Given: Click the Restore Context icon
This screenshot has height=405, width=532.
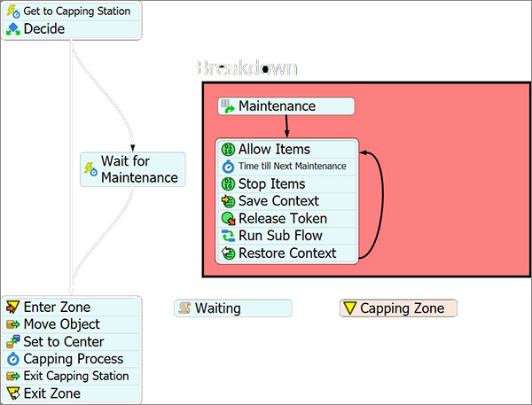Looking at the screenshot, I should point(228,253).
